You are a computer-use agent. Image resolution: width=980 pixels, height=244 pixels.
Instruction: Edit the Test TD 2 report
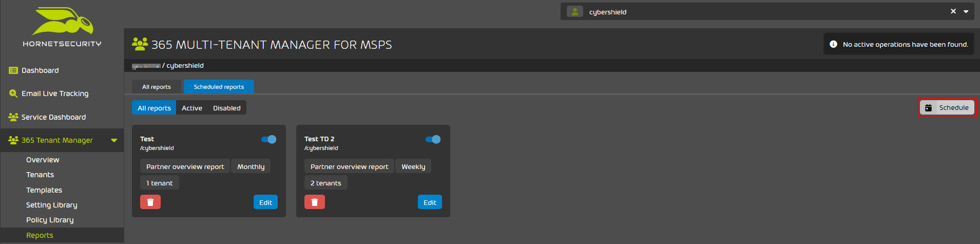pyautogui.click(x=430, y=202)
